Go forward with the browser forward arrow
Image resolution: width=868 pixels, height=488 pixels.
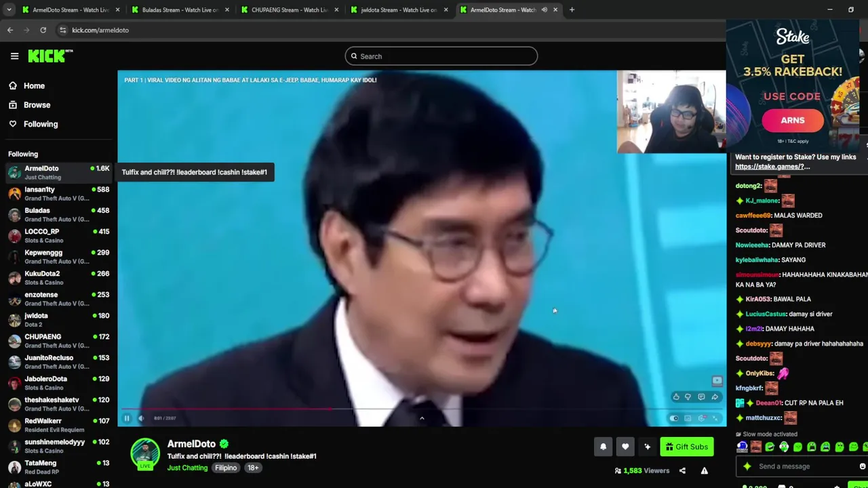26,30
